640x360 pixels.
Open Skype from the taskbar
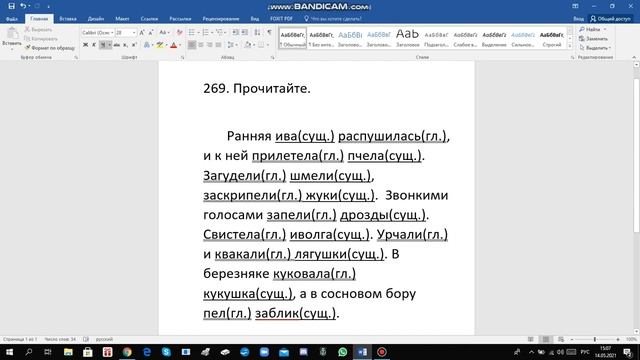point(166,352)
